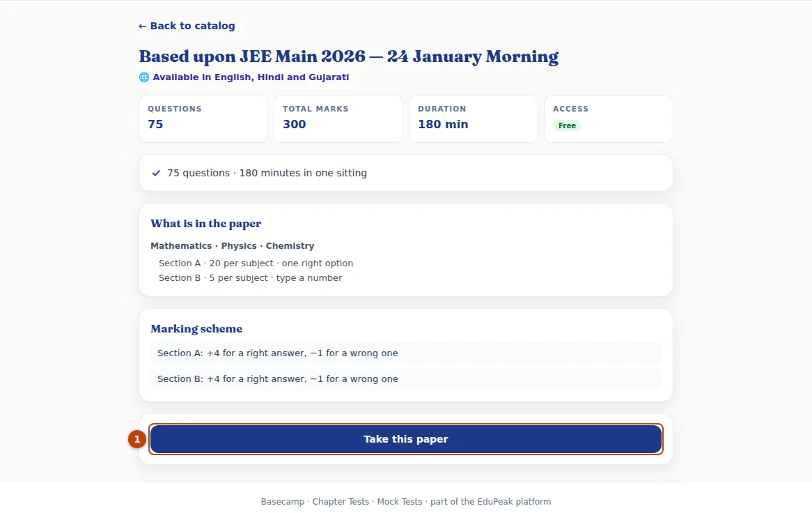Click the 'What is in the paper' heading

205,223
